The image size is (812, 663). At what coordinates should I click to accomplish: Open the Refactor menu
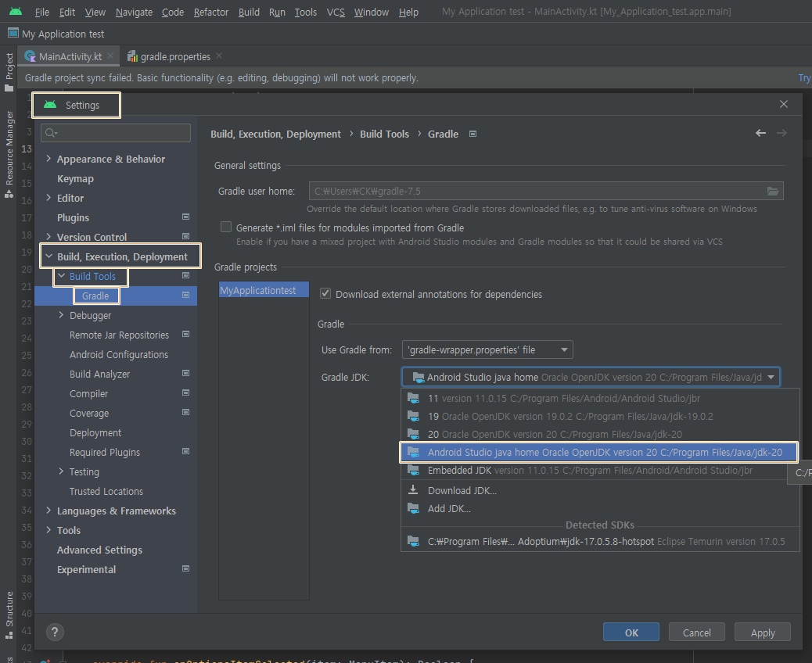(210, 12)
